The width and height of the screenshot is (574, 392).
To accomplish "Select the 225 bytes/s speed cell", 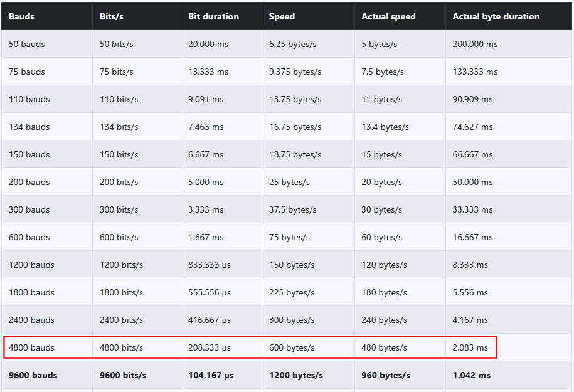I will [292, 292].
